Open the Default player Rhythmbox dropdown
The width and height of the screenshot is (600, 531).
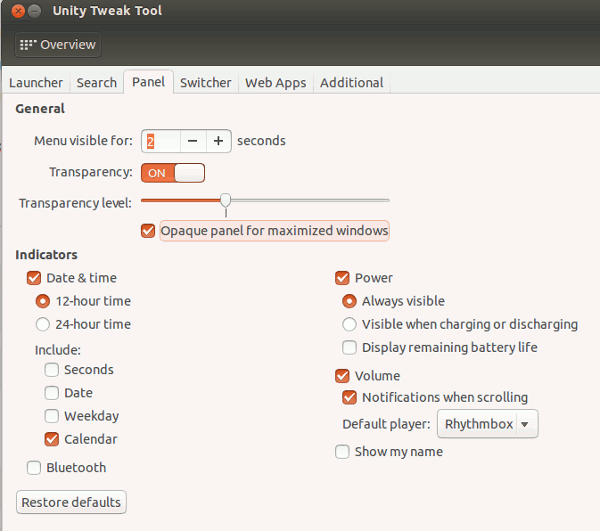(488, 424)
